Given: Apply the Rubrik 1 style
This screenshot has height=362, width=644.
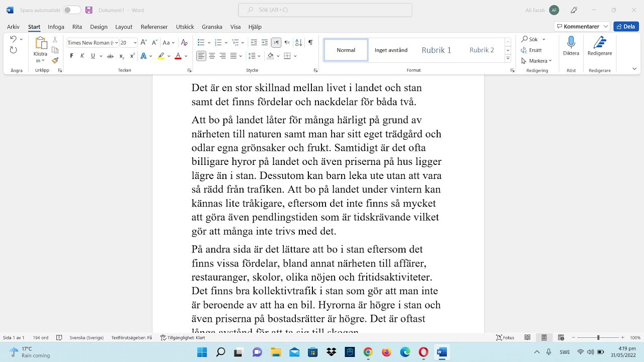Looking at the screenshot, I should pyautogui.click(x=436, y=50).
